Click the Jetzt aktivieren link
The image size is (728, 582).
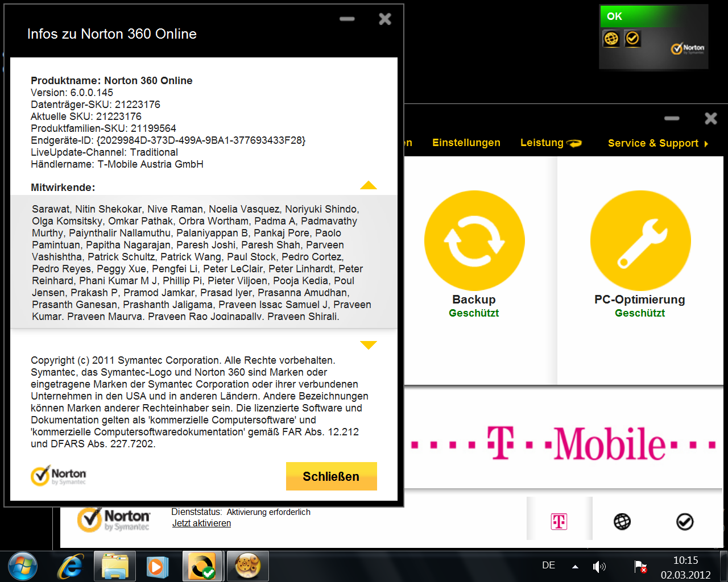[201, 523]
